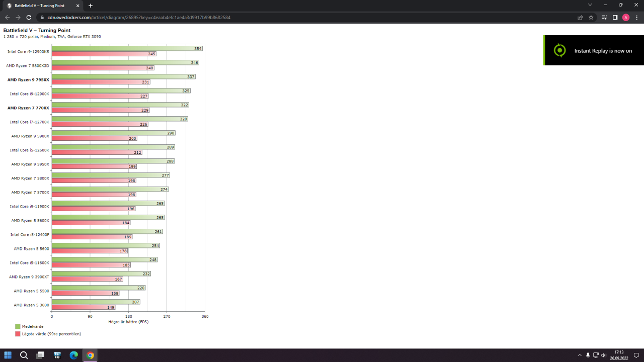Open the network tray icon
The image size is (644, 362).
(x=596, y=355)
